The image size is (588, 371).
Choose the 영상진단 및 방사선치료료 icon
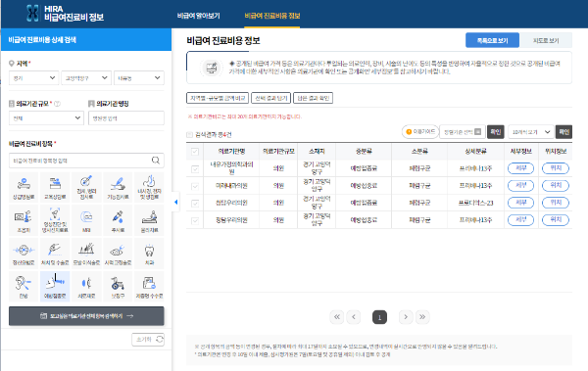[x=55, y=220]
